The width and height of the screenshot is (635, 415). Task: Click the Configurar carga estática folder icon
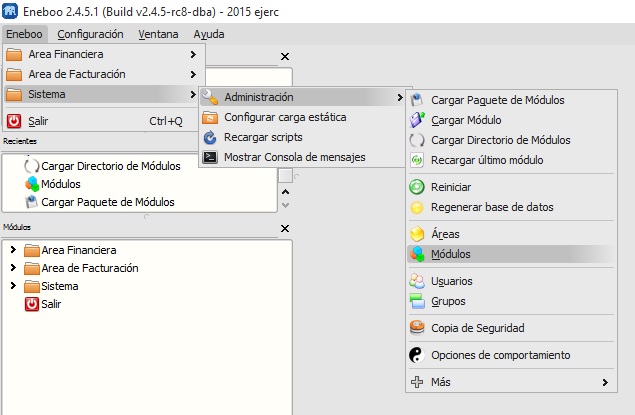tap(210, 117)
